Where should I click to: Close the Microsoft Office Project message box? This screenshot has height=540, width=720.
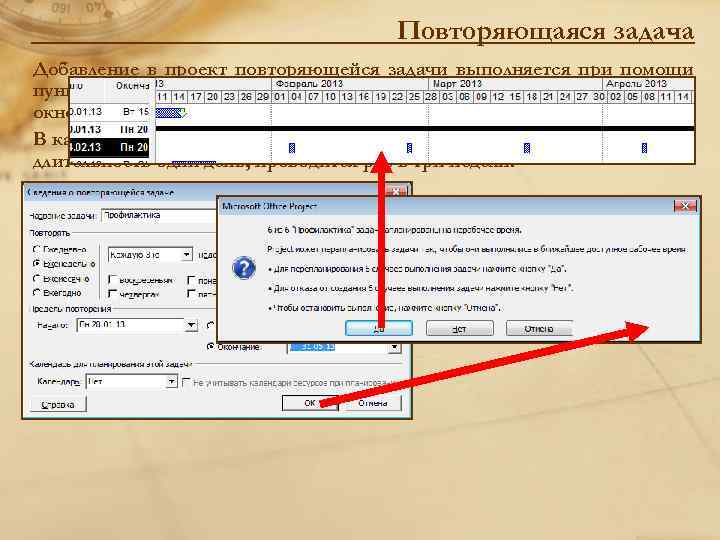(685, 206)
